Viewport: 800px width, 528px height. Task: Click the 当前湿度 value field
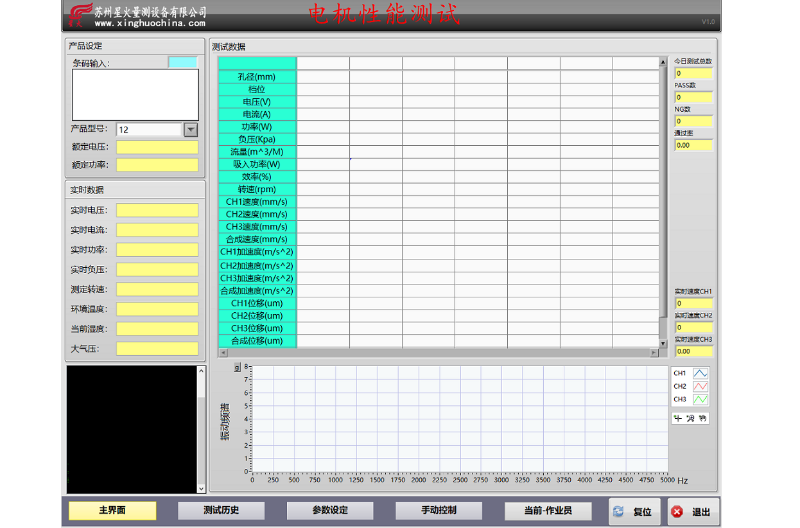(157, 329)
